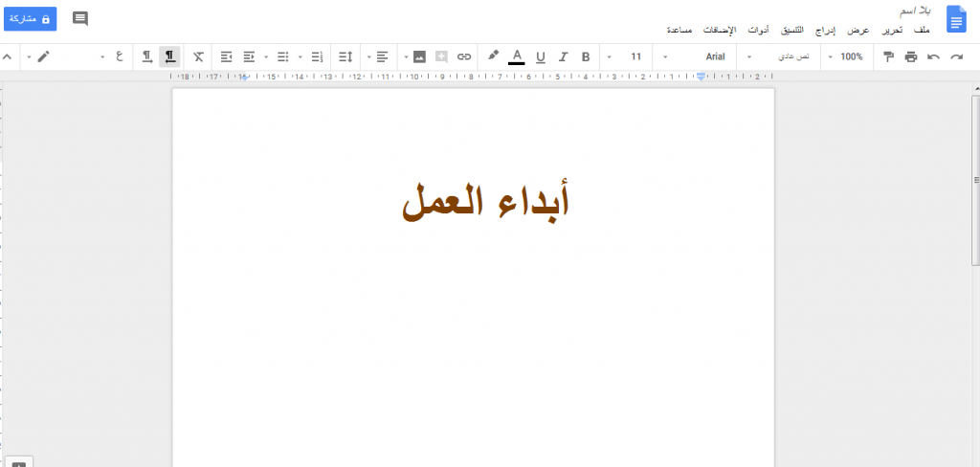Open paragraph style dropdown نص عادي
Screen dimensions: 980x467
780,56
